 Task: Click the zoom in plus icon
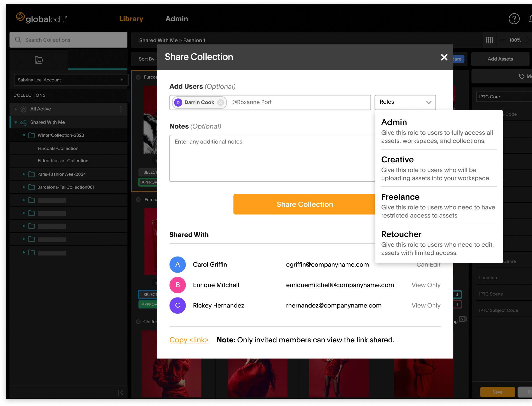click(x=528, y=40)
